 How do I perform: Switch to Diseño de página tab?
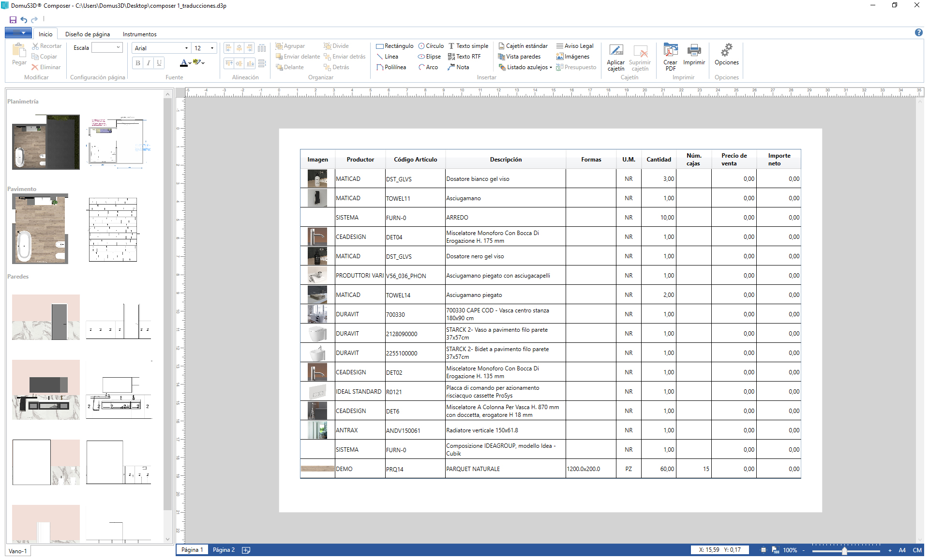88,34
